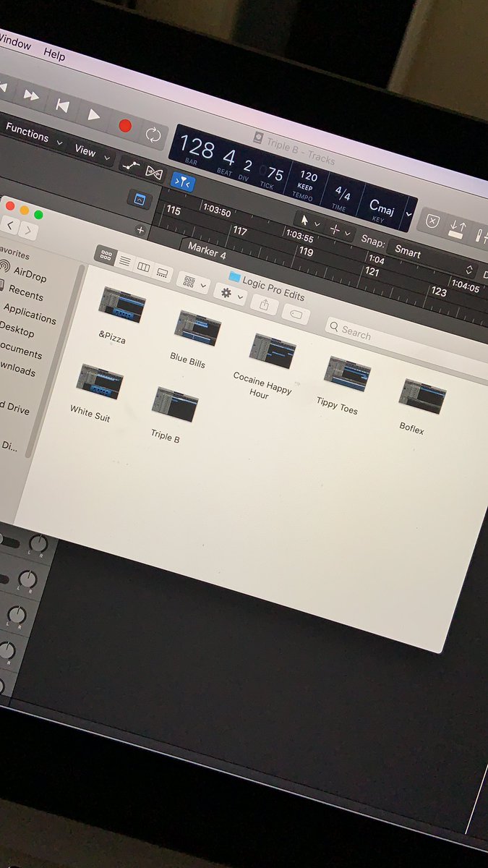
Task: Click the Finder green zoom button
Action: pos(38,214)
